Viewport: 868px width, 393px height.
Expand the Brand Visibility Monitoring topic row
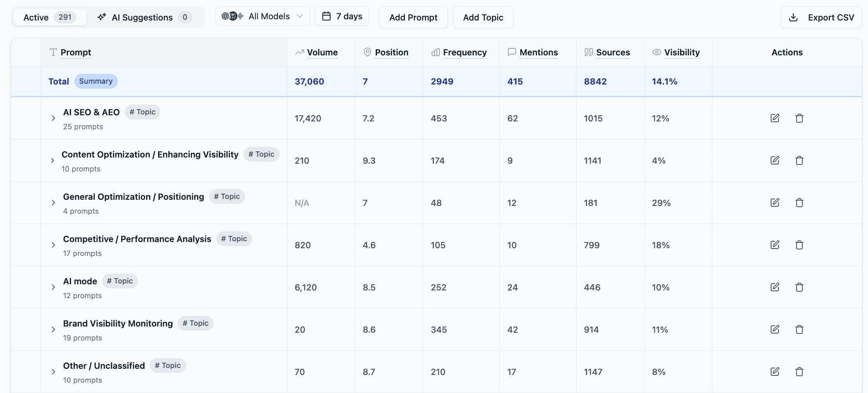coord(53,329)
